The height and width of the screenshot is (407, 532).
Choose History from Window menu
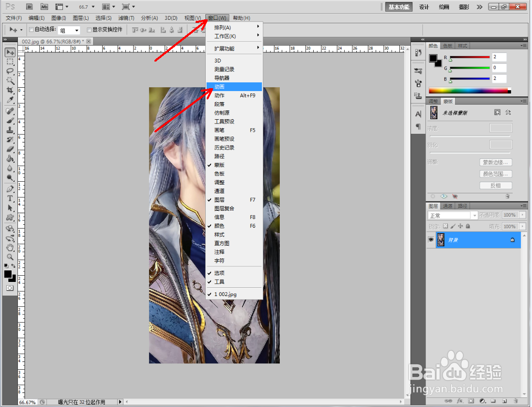(234, 148)
